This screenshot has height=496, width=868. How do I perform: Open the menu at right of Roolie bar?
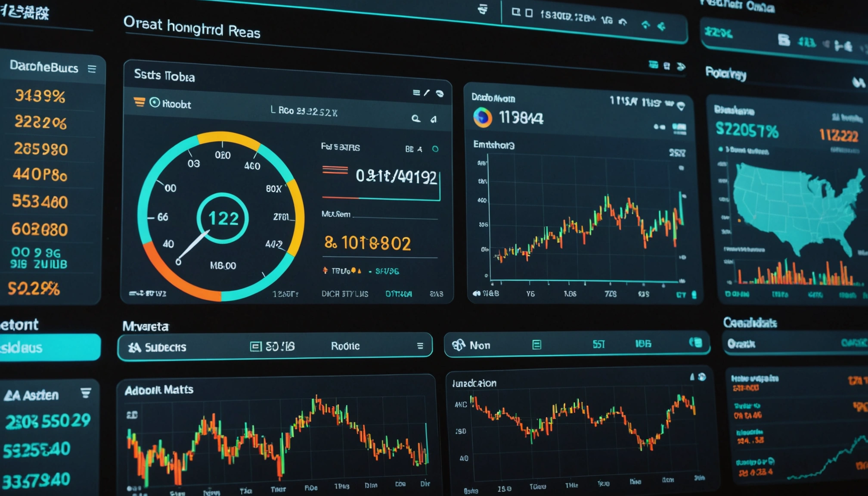pyautogui.click(x=420, y=346)
